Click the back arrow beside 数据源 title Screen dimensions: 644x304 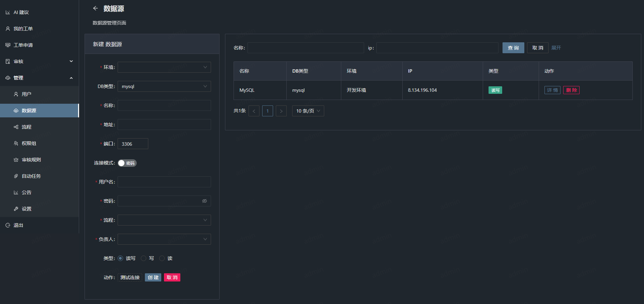tap(95, 9)
